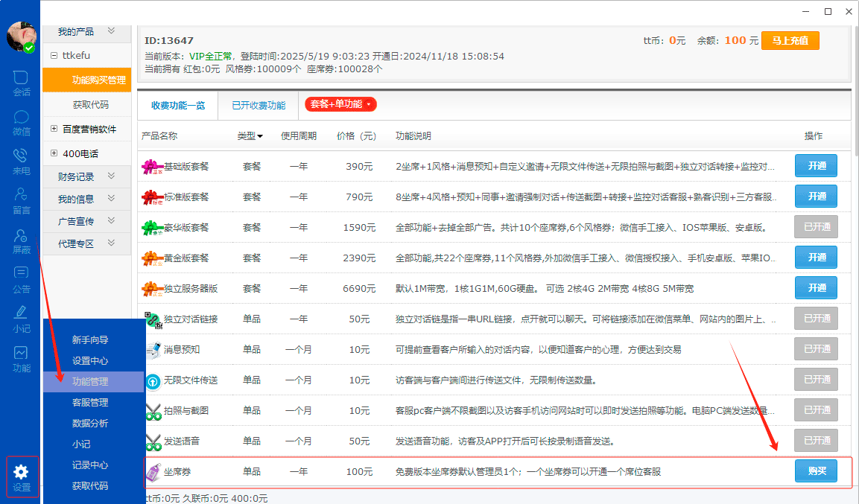Click the 基础版套餐 gift icon
This screenshot has width=859, height=504.
point(152,166)
